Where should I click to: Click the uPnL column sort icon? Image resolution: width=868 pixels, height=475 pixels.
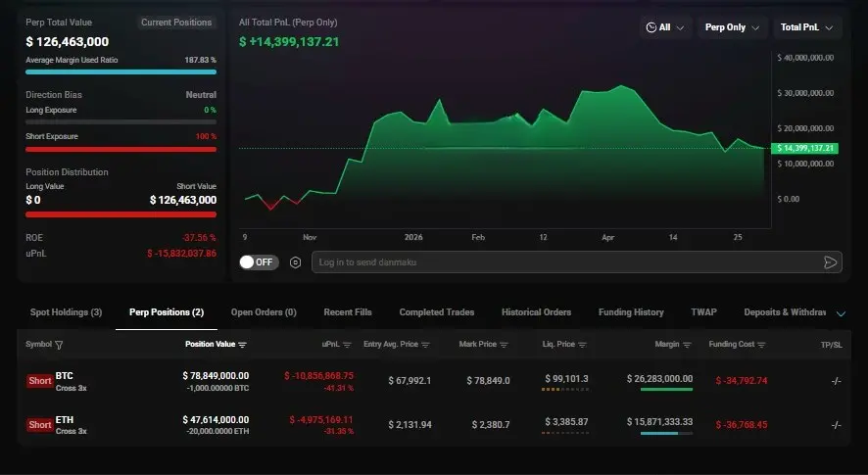click(347, 345)
